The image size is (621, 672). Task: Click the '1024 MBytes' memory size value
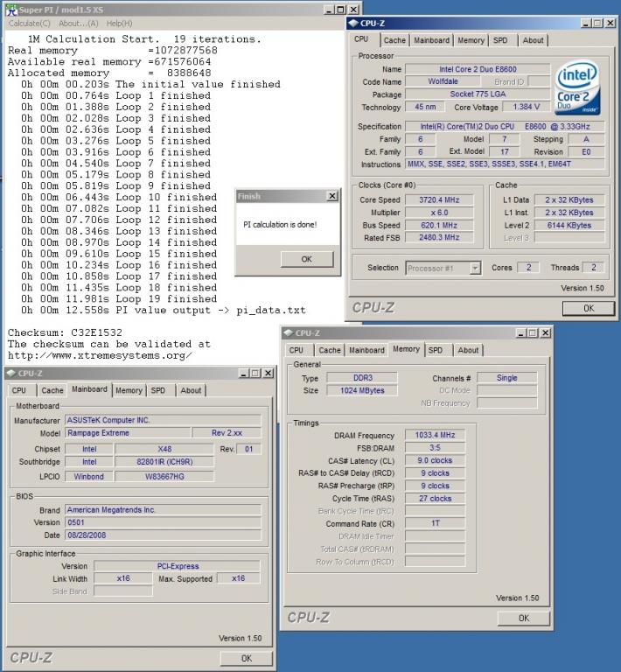362,390
